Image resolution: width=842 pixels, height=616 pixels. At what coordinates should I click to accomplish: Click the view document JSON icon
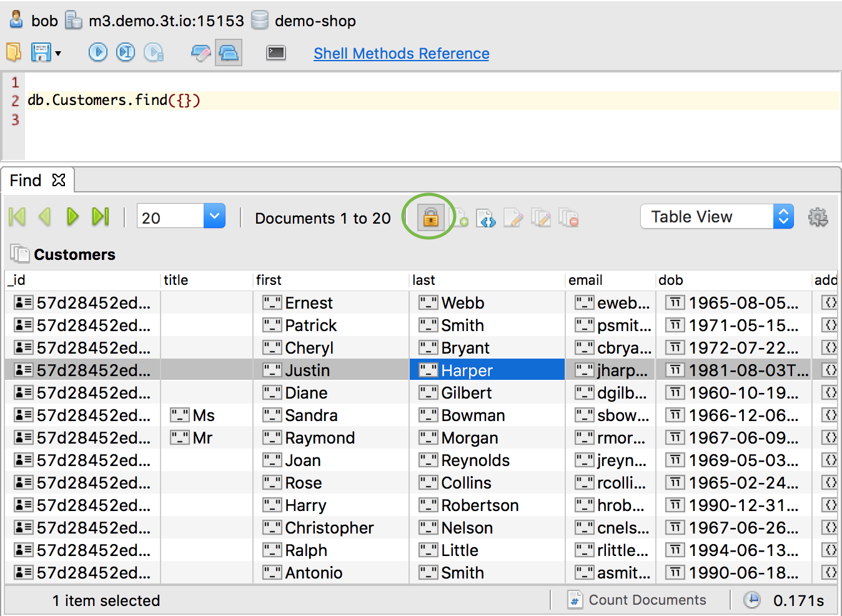(x=486, y=218)
